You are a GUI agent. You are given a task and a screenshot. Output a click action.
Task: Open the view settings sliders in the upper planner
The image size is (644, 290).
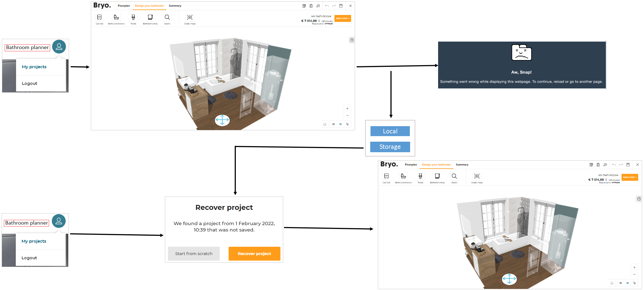325,124
